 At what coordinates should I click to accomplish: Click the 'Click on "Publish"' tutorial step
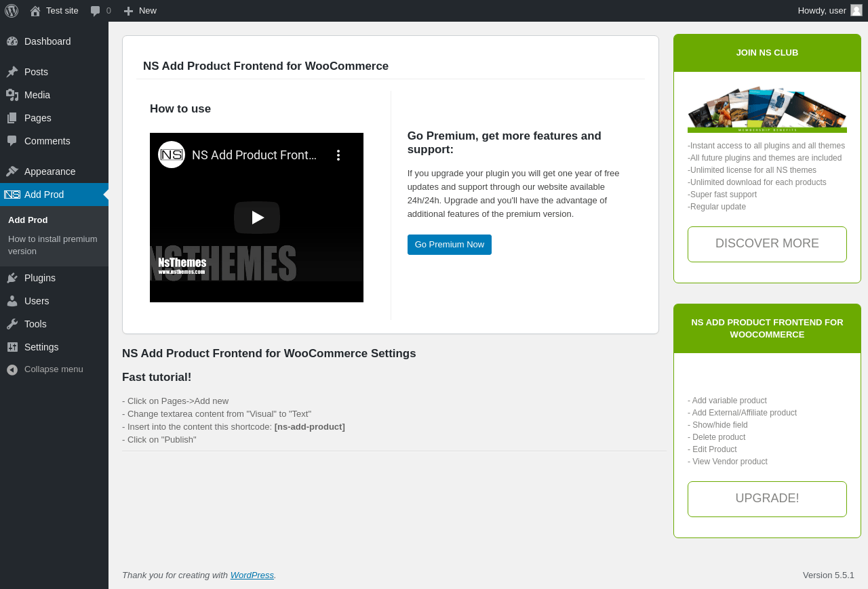159,440
